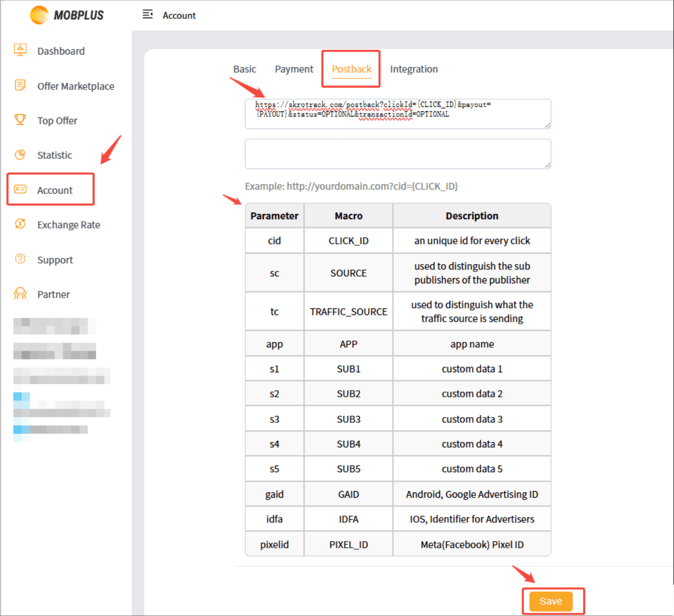This screenshot has width=674, height=616.
Task: Click the IDFA macro cell
Action: (x=348, y=519)
